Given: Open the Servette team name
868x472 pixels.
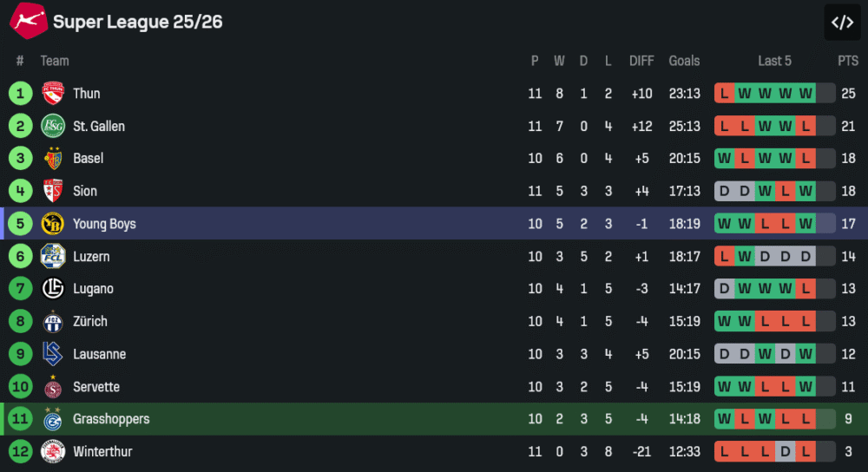Looking at the screenshot, I should click(96, 387).
